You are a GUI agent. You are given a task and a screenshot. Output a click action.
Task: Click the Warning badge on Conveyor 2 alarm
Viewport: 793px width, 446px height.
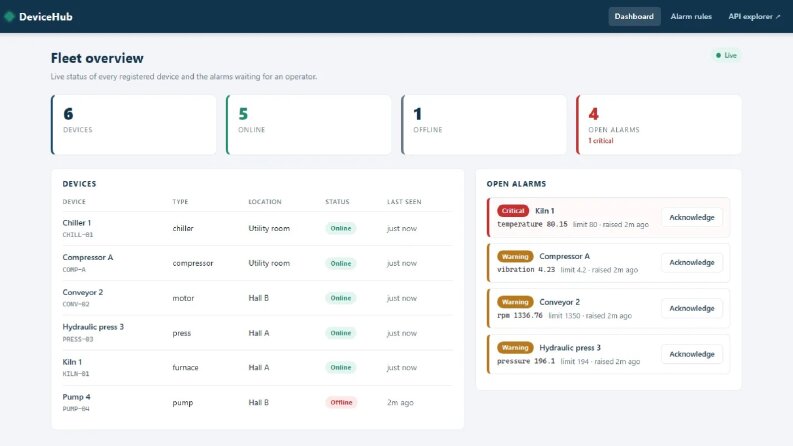(x=515, y=302)
